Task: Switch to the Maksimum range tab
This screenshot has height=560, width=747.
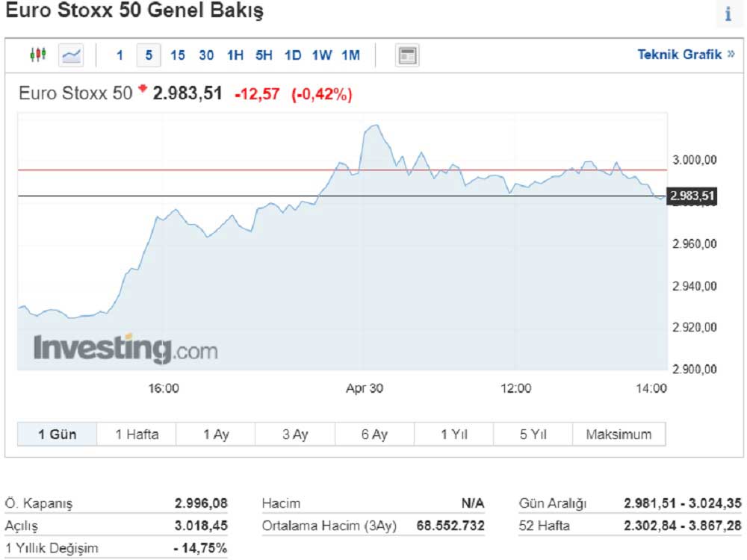Action: (x=619, y=435)
